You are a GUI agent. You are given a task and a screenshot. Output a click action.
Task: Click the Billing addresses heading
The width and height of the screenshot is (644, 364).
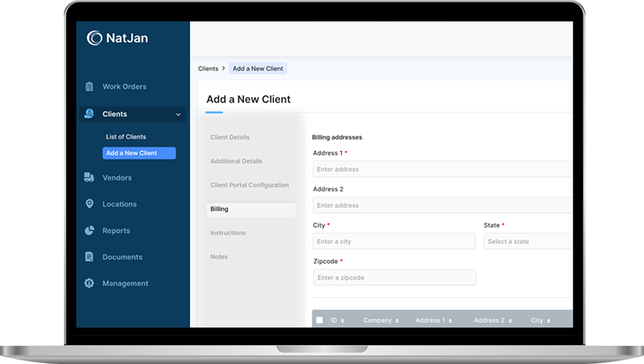[x=337, y=137]
